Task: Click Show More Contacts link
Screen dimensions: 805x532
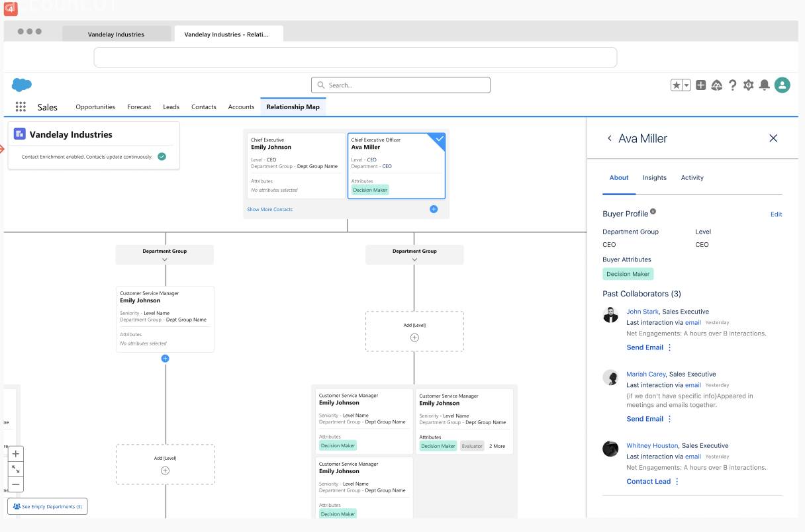Action: coord(269,209)
